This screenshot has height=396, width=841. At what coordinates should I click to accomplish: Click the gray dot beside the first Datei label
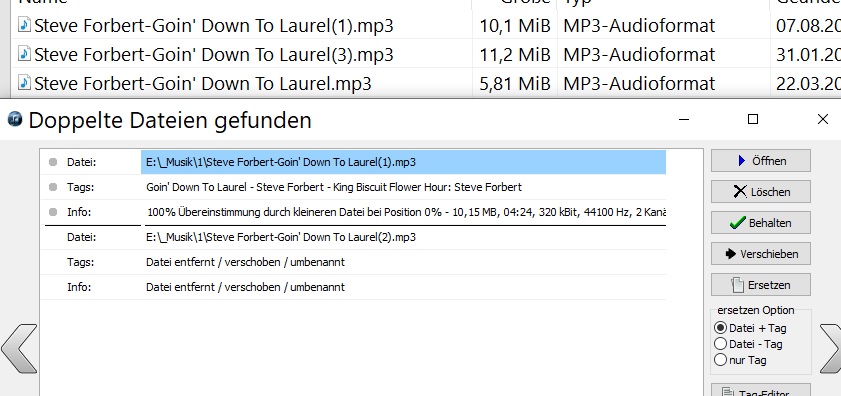[53, 162]
